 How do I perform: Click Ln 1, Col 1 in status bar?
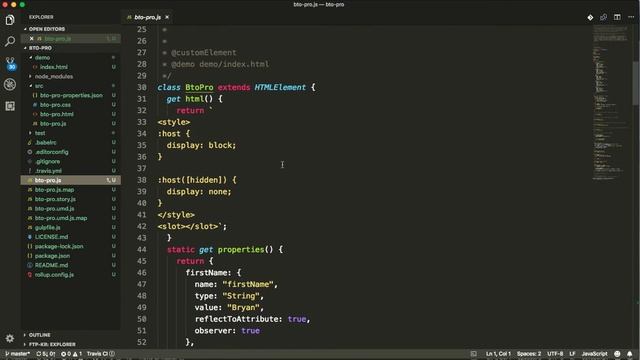[498, 354]
